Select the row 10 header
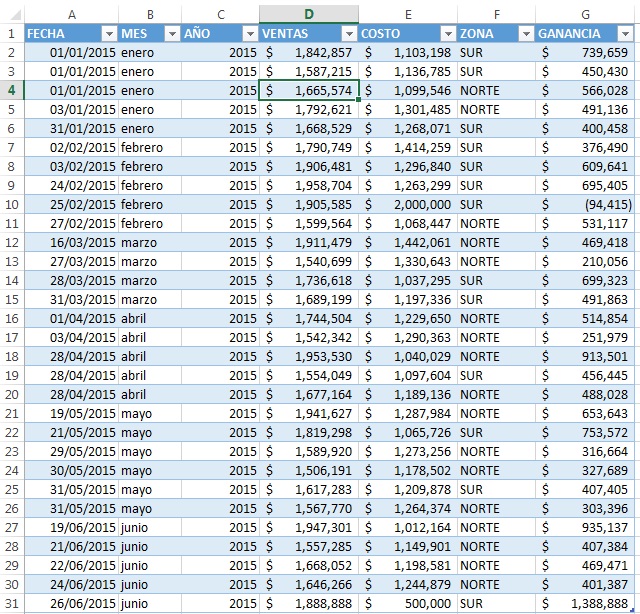 10,204
